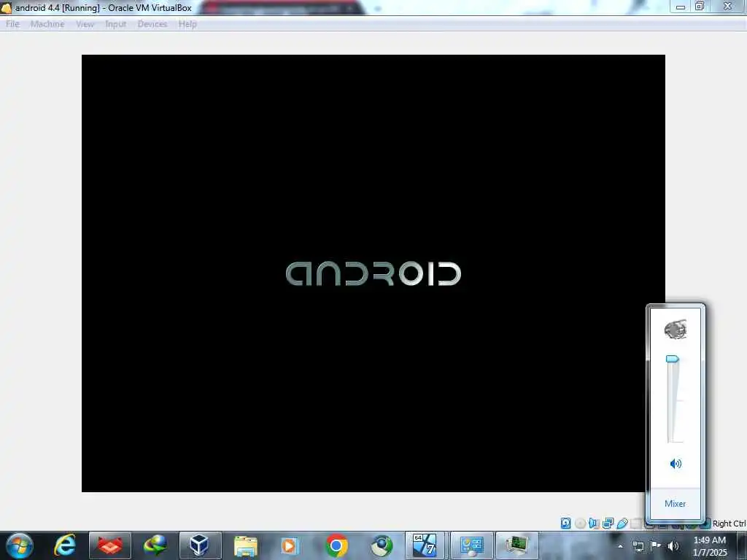Open the clock showing 1:49 AM
747x560 pixels.
coord(710,546)
